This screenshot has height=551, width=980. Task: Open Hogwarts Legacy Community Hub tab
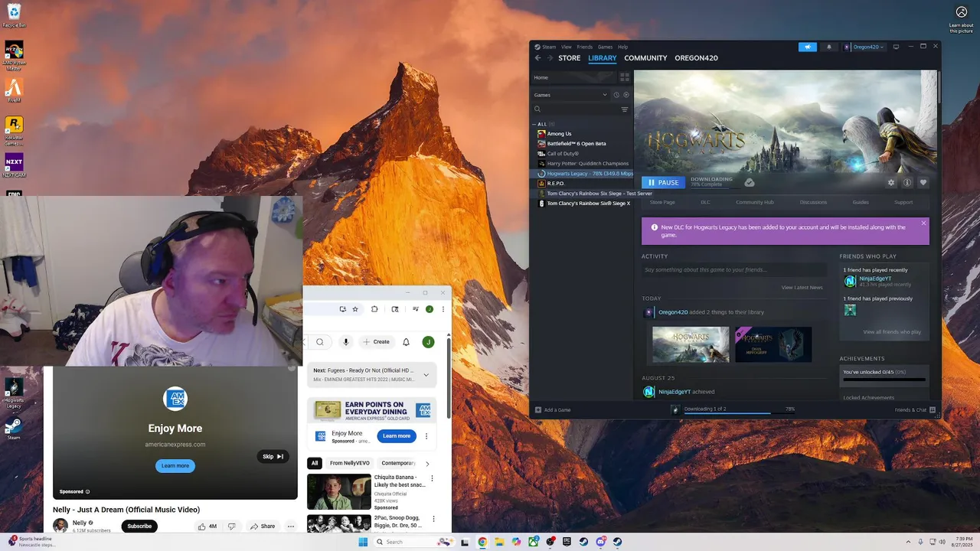755,202
